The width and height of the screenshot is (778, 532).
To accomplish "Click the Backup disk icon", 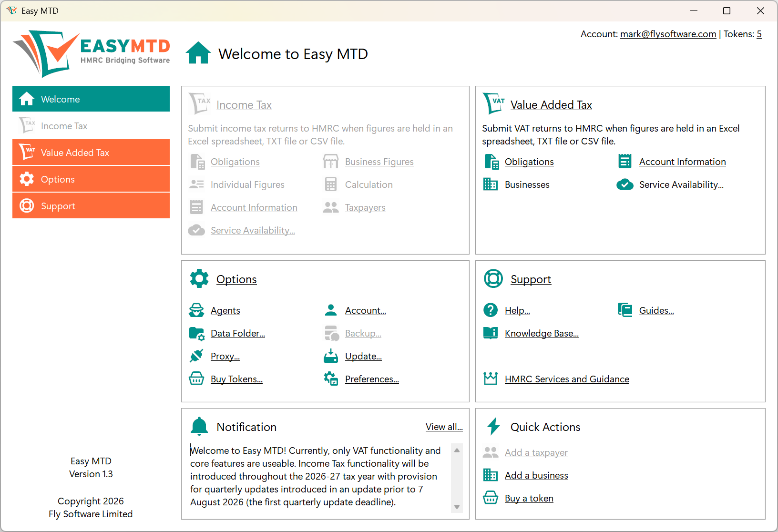I will [331, 333].
